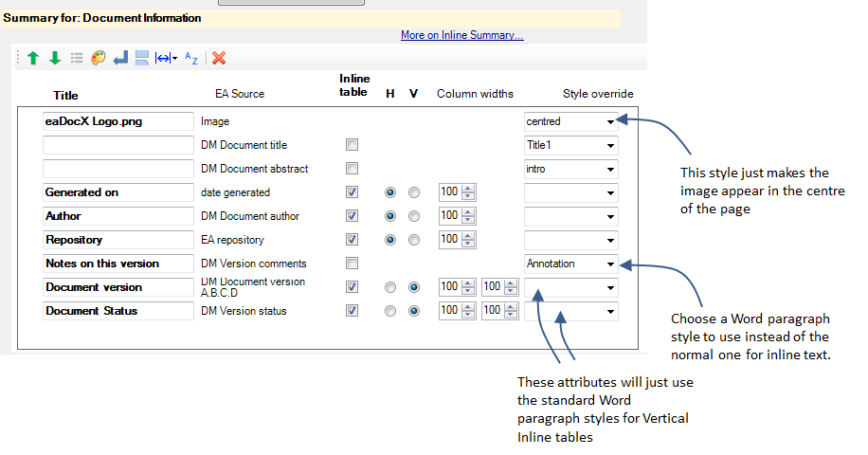
Task: Open the More on Inline Summary link
Action: click(x=461, y=35)
